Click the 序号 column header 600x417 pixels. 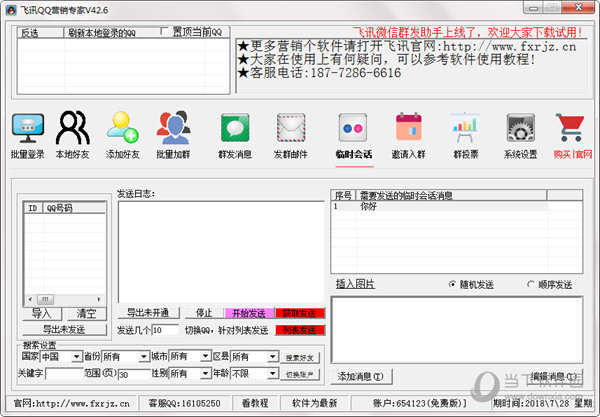pos(343,195)
